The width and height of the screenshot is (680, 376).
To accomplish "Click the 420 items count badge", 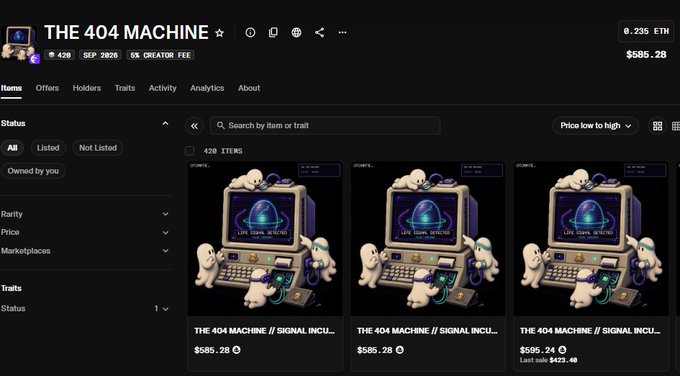I will 59,55.
